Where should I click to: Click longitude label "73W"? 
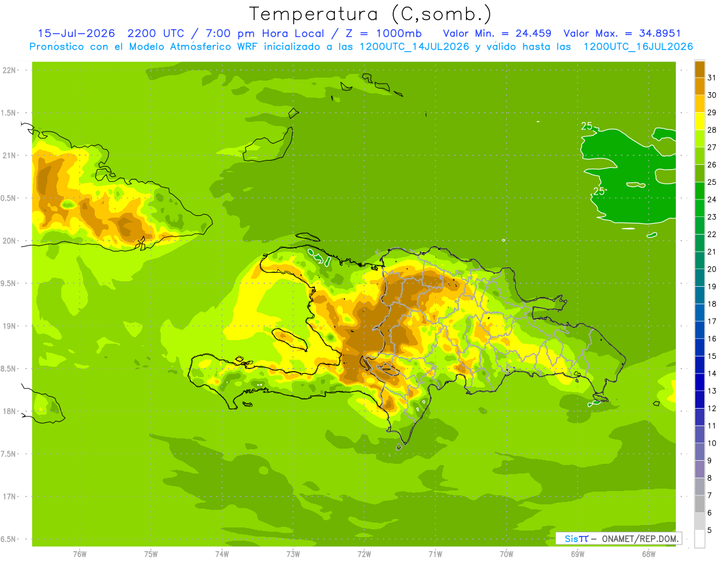click(x=293, y=554)
